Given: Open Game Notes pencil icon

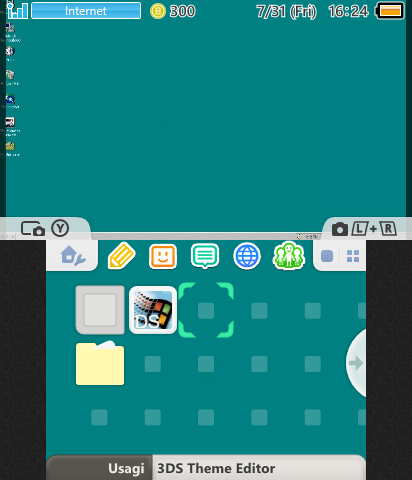Looking at the screenshot, I should pos(121,256).
